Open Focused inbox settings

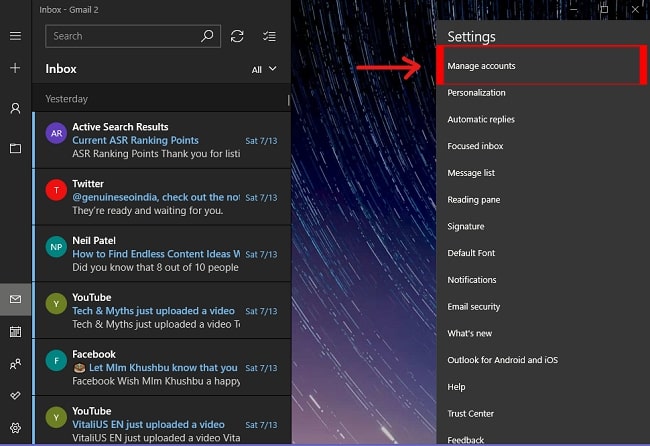point(475,146)
